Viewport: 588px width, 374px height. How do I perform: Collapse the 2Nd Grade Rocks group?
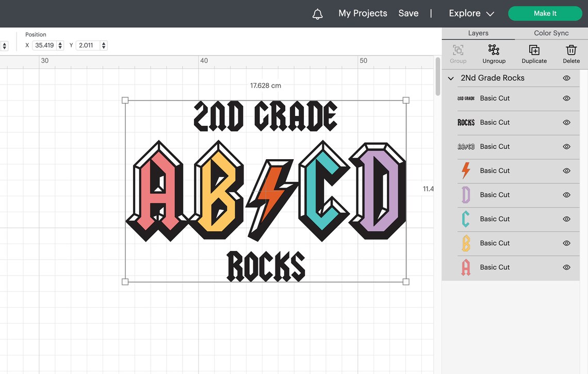tap(450, 78)
